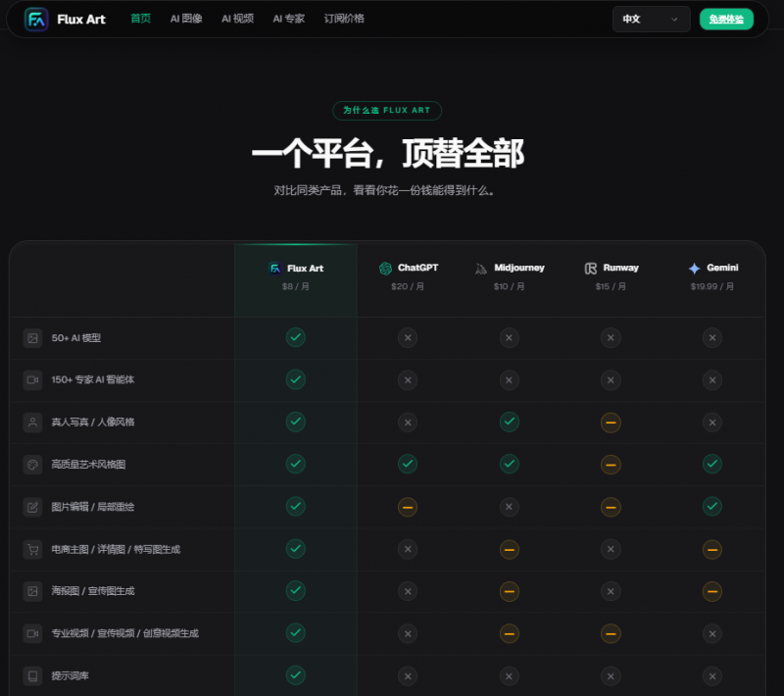Click ChatGPT partial mark in 图片编辑 row
The height and width of the screenshot is (696, 784).
[408, 507]
